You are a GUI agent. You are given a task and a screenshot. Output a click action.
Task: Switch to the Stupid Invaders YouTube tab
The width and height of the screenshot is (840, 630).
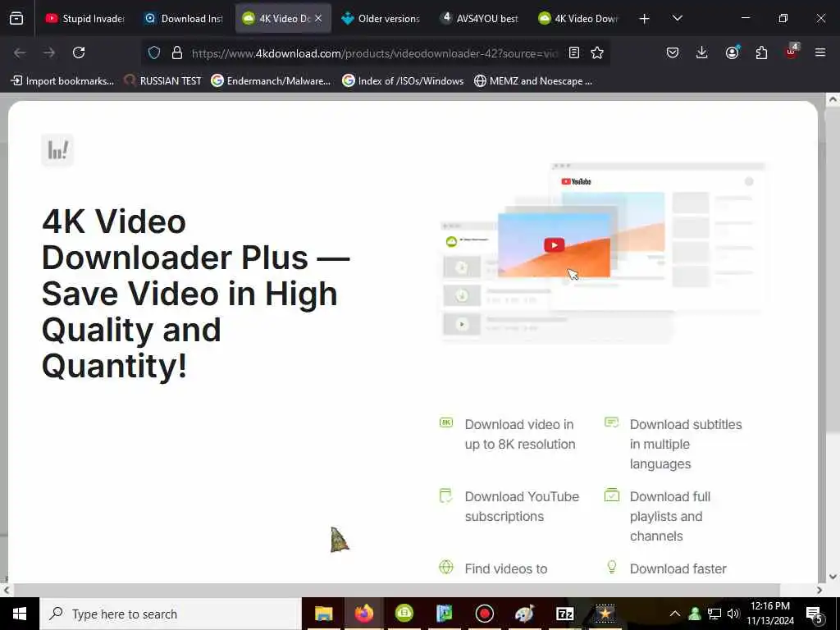tap(84, 19)
